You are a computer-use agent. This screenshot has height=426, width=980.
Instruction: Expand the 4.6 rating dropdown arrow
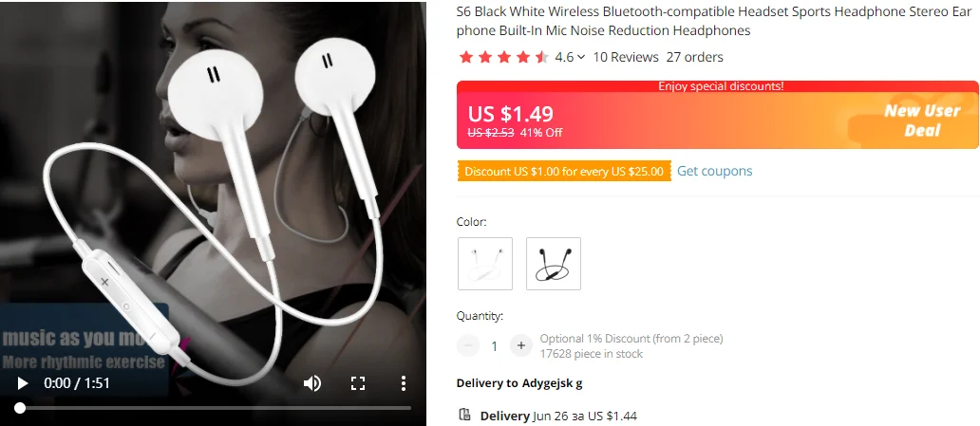click(x=581, y=58)
